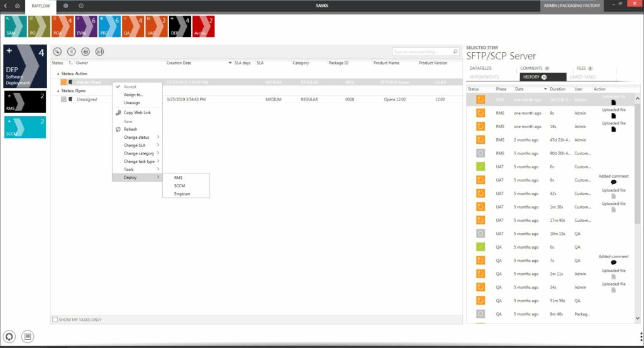Click the comment bubble icon in UAT 9s row
This screenshot has height=348, width=644.
pos(614,182)
